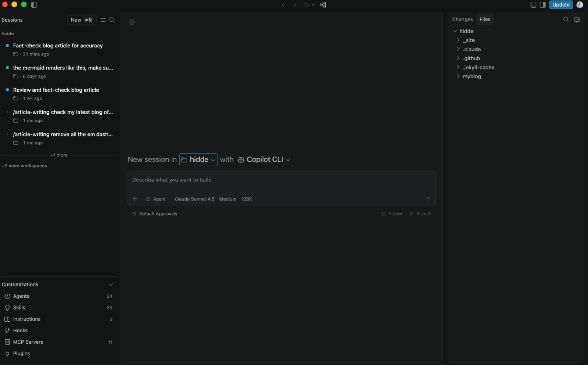This screenshot has width=588, height=365.
Task: Open the Claude Sonnet 4.6 model picker
Action: [194, 199]
